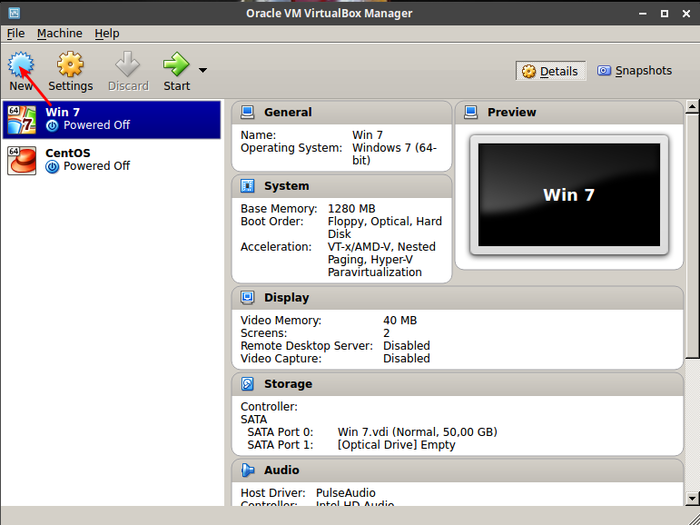The image size is (700, 525).
Task: Switch to Snapshots view
Action: 634,71
